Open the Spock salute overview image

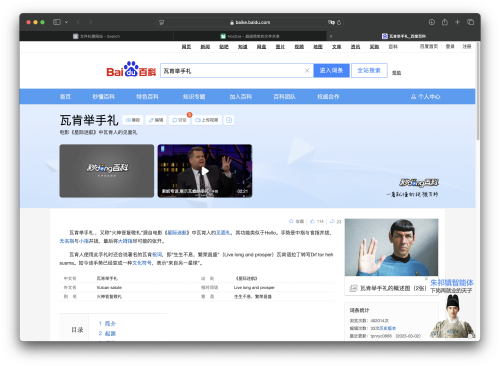coord(391,247)
